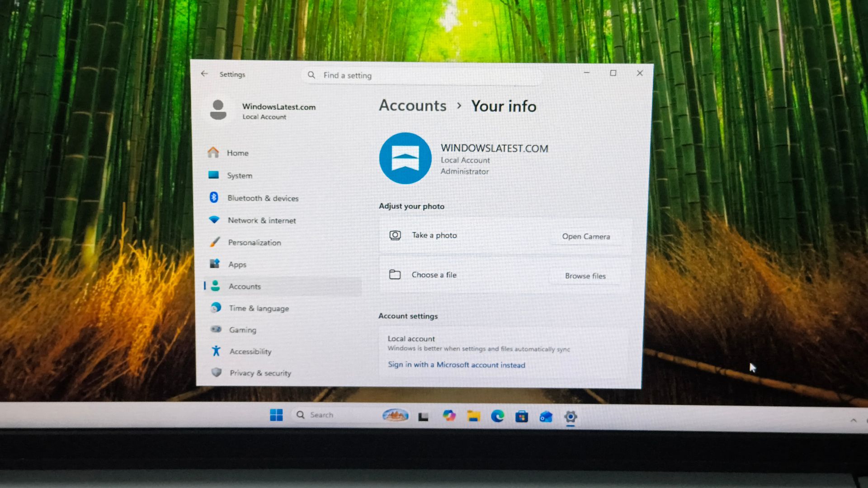Click the breadcrumb chevron after Accounts
The height and width of the screenshot is (488, 868).
459,106
